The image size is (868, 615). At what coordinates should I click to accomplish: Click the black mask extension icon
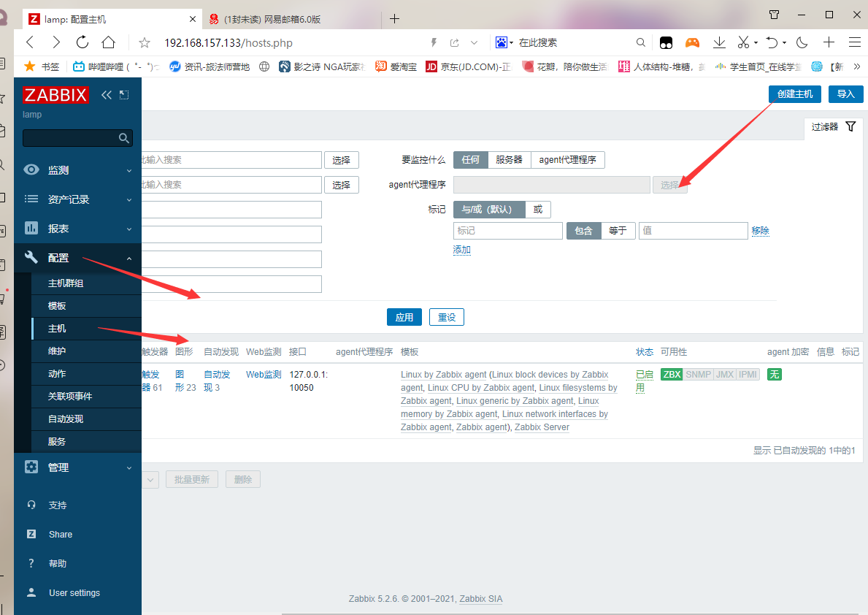pyautogui.click(x=666, y=42)
